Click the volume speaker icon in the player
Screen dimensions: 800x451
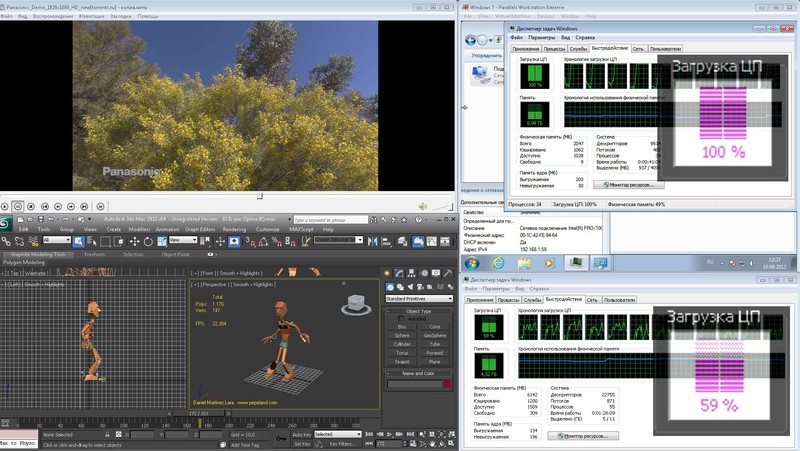[424, 206]
